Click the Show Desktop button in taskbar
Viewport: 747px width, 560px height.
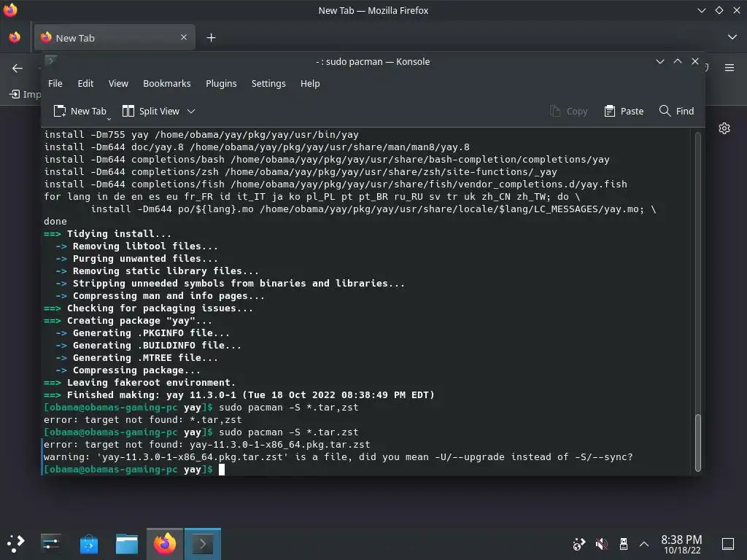tap(728, 543)
